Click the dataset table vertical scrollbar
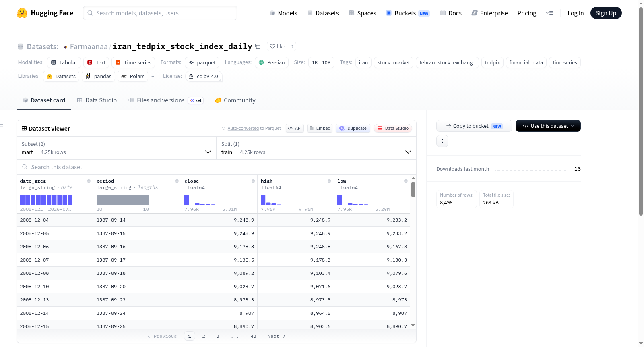Viewport: 644px width, 347px height. pyautogui.click(x=413, y=189)
